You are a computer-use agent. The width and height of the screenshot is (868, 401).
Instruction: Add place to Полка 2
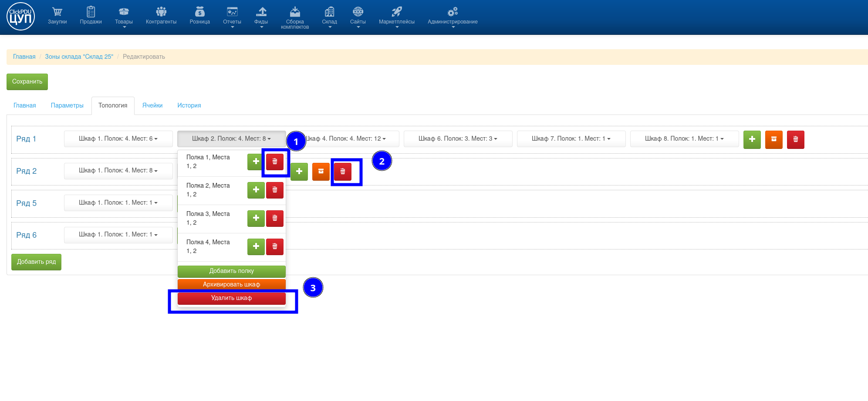[x=256, y=190]
